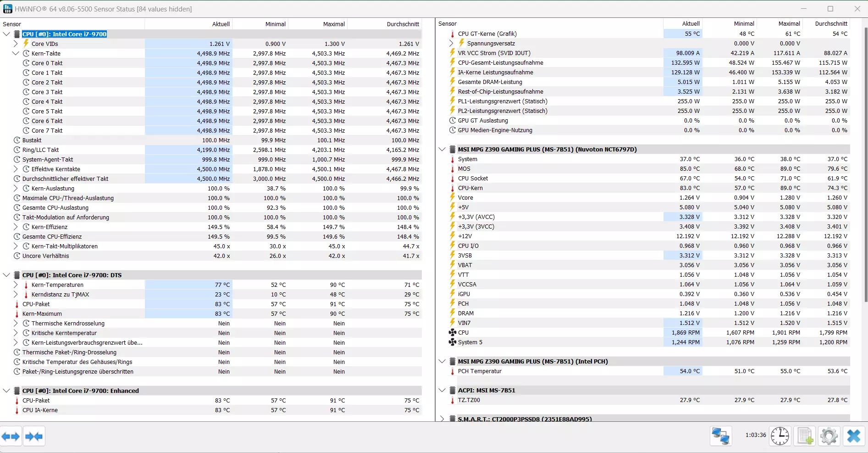The width and height of the screenshot is (868, 453).
Task: Click the 132.595 W current value cell
Action: click(x=683, y=62)
